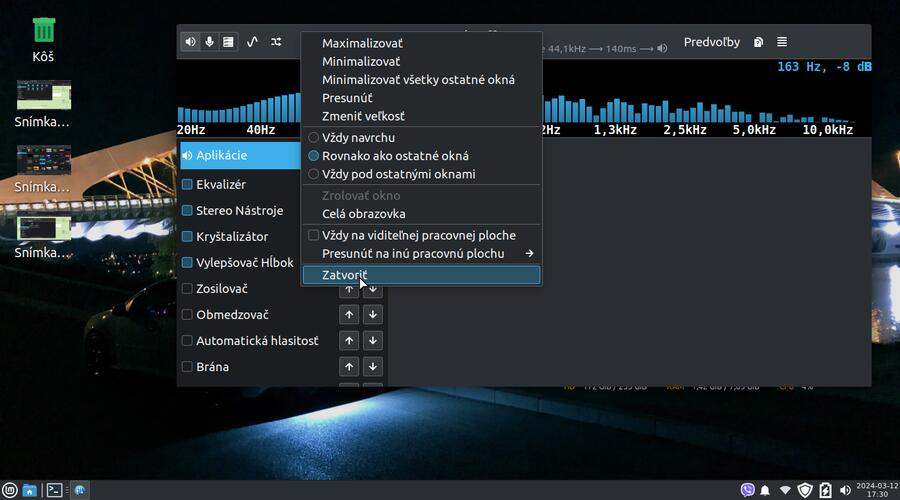Select the speaker output effects icon

tap(191, 42)
